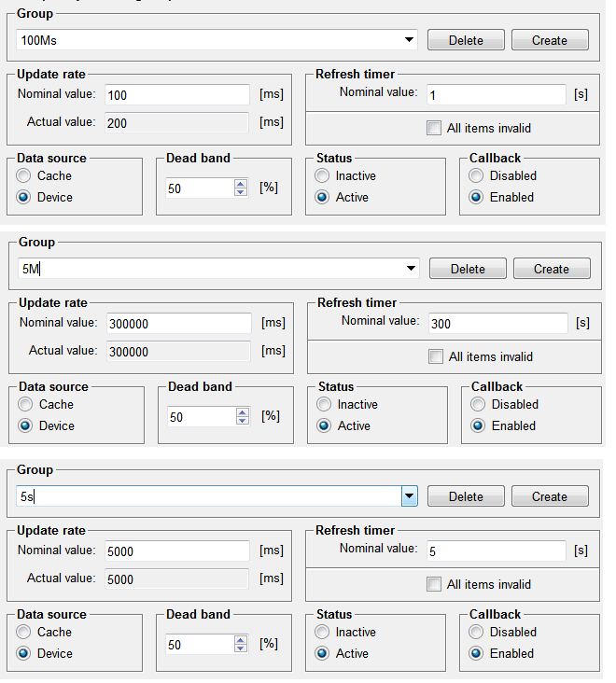Screen dimensions: 616x683
Task: Expand the highlighted 5s group dropdown arrow
Action: pyautogui.click(x=409, y=496)
